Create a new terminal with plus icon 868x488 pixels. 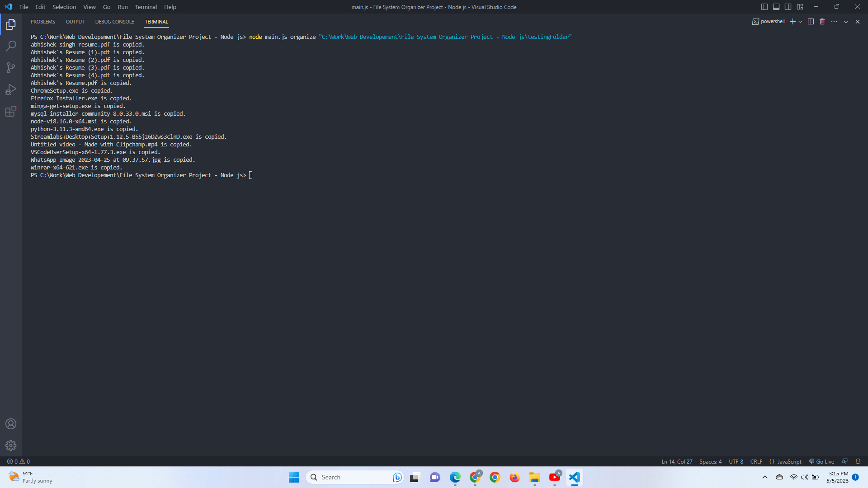coord(792,22)
